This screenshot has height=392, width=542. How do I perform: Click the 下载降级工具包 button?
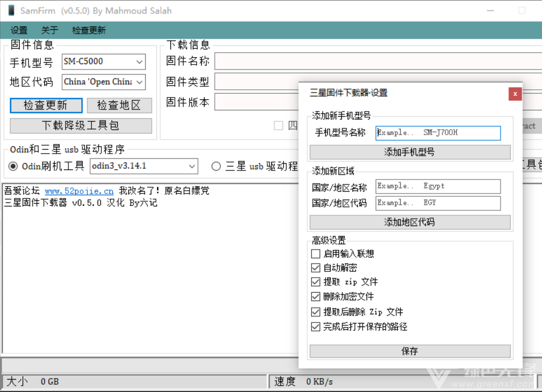click(81, 126)
